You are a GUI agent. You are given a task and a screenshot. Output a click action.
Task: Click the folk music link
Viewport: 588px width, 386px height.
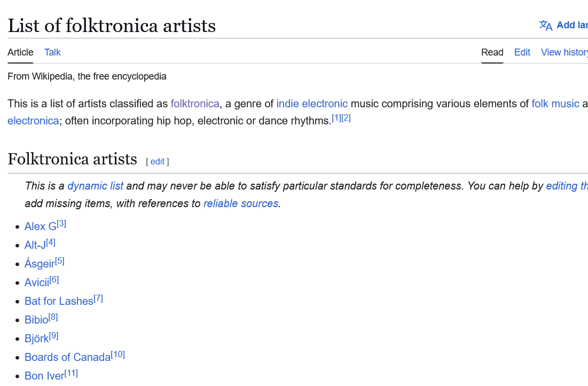click(555, 104)
